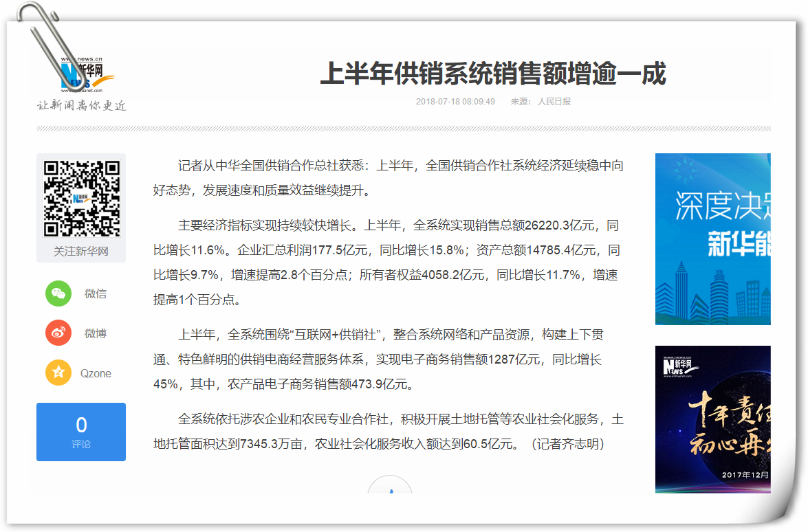Image resolution: width=808 pixels, height=532 pixels.
Task: Open the dark 十年责任 banner ad
Action: pos(712,419)
